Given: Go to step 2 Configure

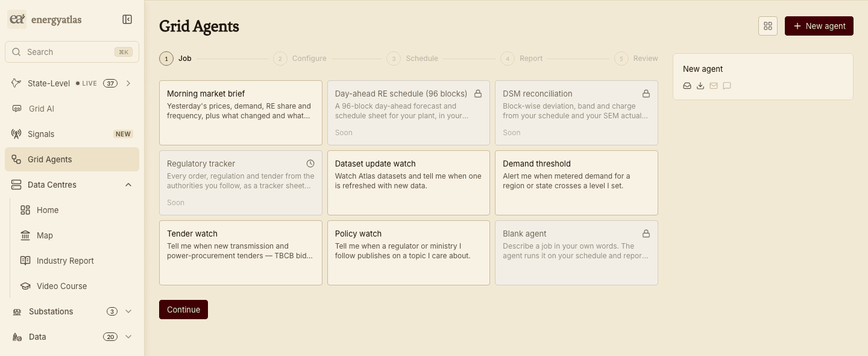Looking at the screenshot, I should [300, 59].
